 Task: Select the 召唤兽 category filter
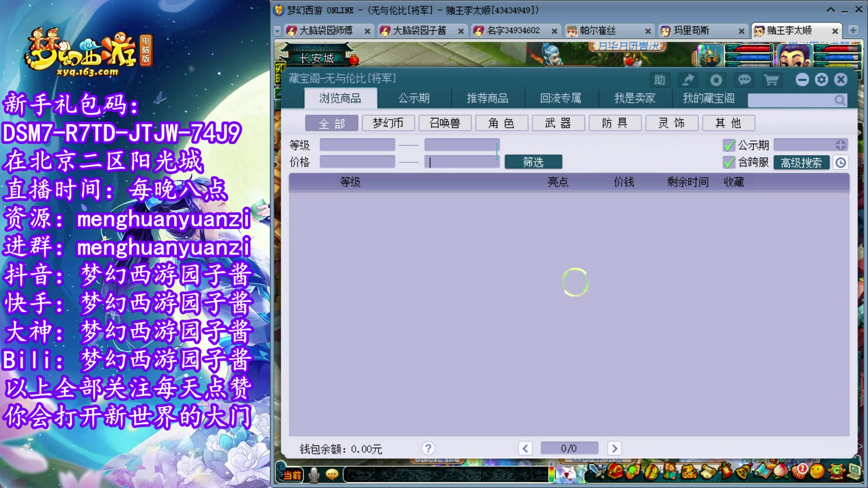[x=445, y=123]
